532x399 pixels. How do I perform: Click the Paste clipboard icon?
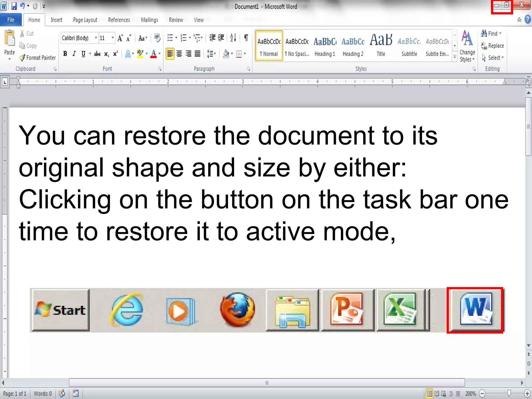point(10,38)
